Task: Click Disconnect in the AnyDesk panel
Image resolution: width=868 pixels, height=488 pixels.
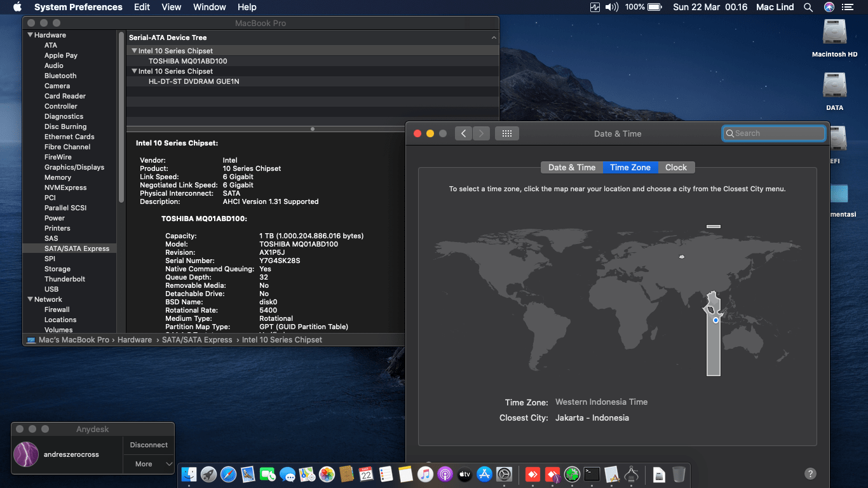Action: 149,445
